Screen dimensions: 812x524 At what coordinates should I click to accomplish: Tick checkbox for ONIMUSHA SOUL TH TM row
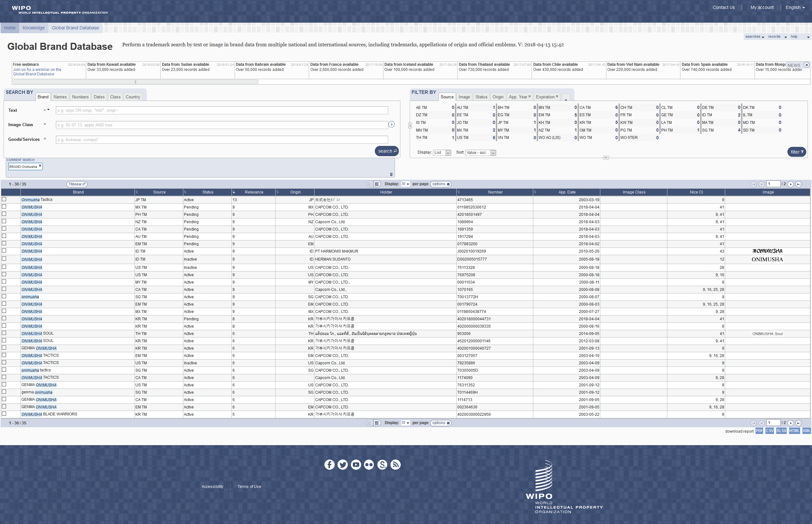click(4, 333)
